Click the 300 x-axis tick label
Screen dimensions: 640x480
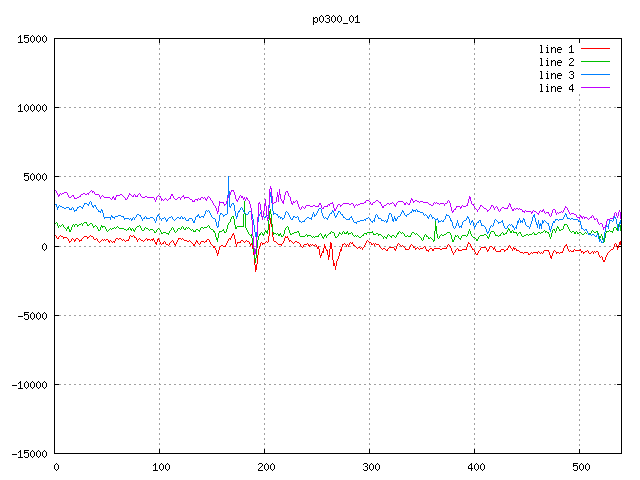[371, 467]
